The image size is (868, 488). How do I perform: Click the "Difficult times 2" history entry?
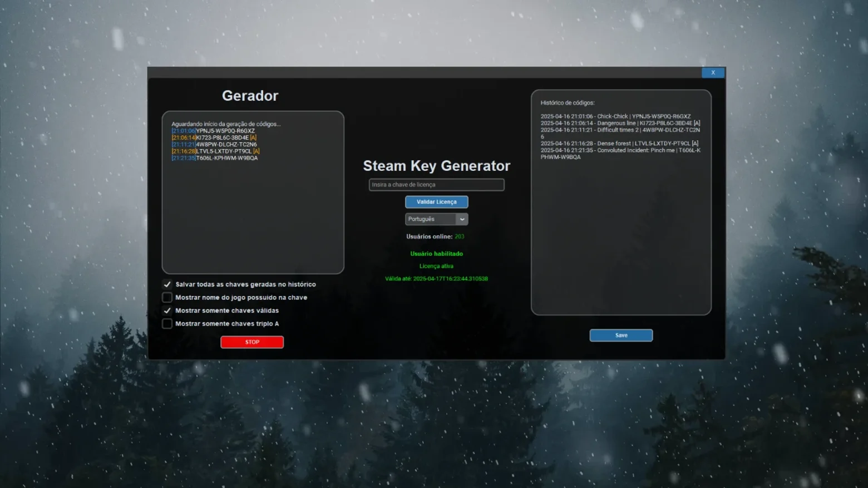point(620,134)
